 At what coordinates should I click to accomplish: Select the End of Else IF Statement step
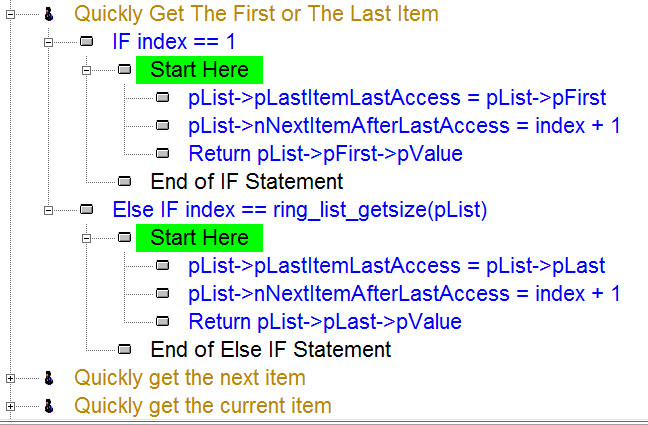(x=271, y=350)
